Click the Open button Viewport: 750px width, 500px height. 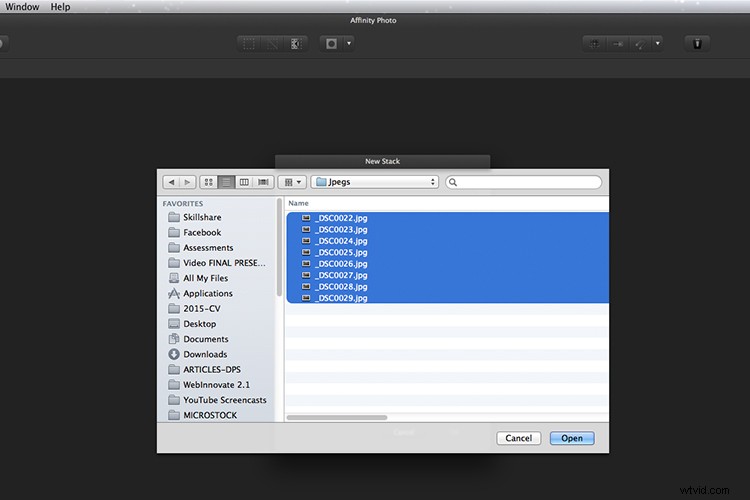coord(572,438)
